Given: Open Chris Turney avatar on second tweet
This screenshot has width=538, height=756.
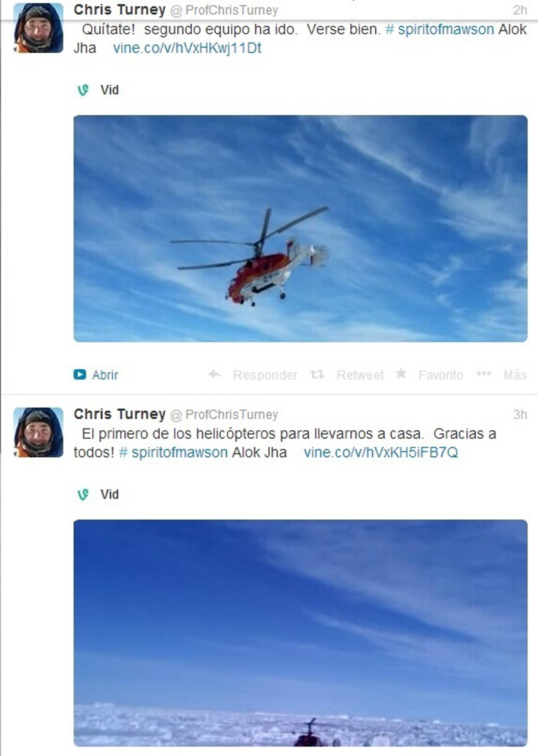Looking at the screenshot, I should [38, 432].
